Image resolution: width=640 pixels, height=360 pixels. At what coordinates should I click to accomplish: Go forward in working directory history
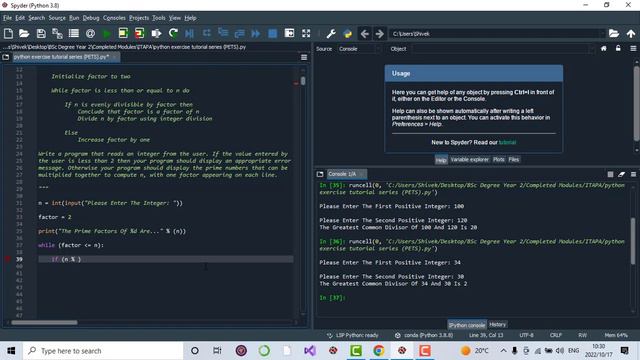click(x=380, y=33)
